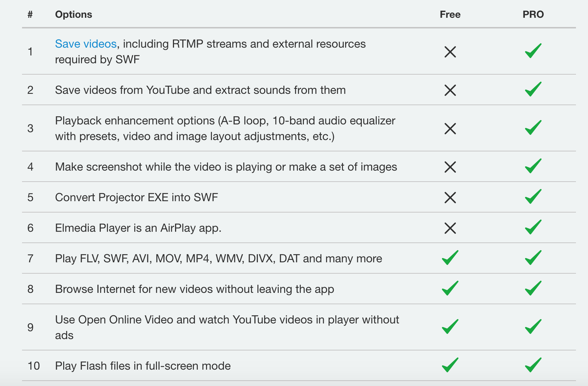This screenshot has height=386, width=588.
Task: Click the Free X for RTMP streams row
Action: click(x=450, y=52)
